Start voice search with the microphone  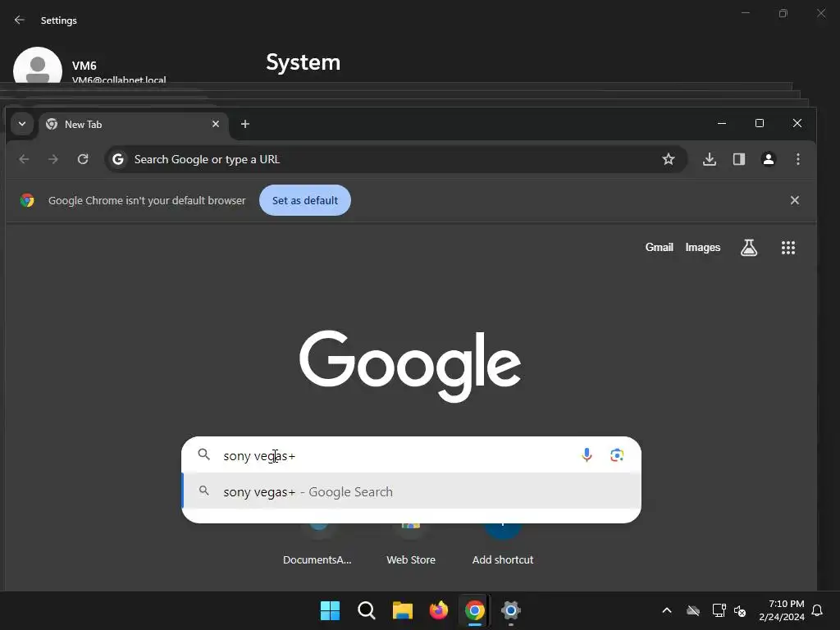coord(587,455)
